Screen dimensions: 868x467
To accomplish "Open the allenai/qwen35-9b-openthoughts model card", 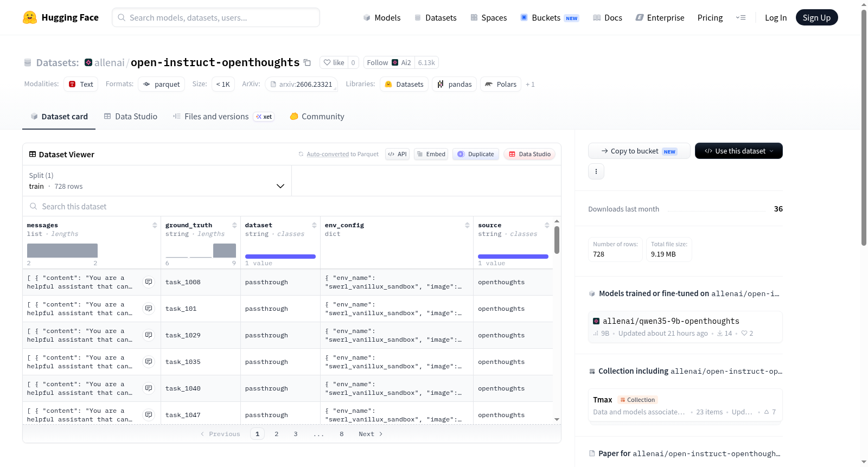I will click(x=685, y=327).
